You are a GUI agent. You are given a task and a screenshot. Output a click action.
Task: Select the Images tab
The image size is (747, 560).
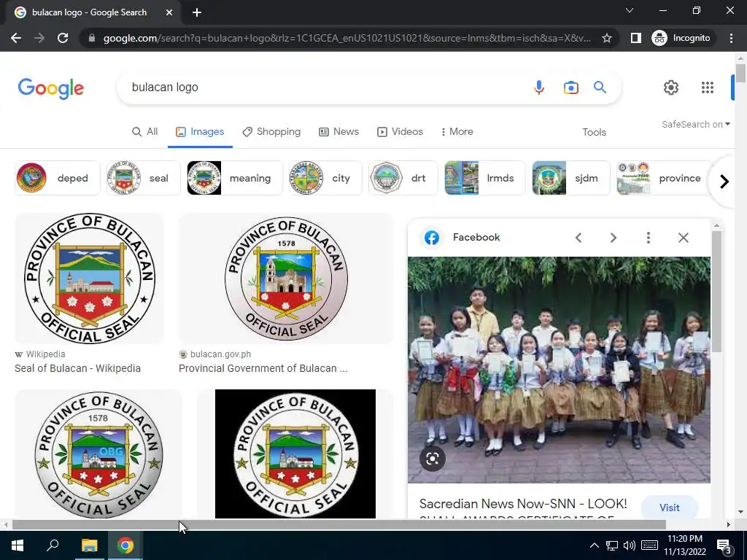click(x=200, y=132)
